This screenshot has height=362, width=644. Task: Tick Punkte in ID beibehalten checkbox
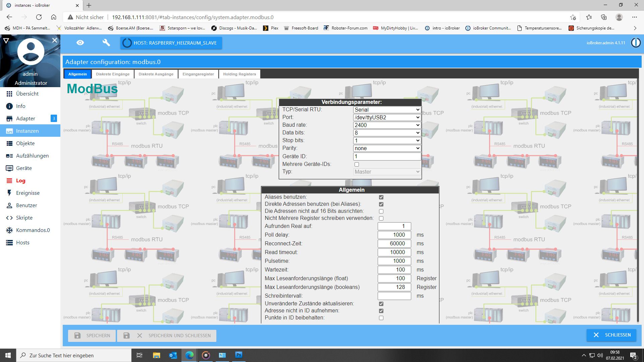point(381,318)
